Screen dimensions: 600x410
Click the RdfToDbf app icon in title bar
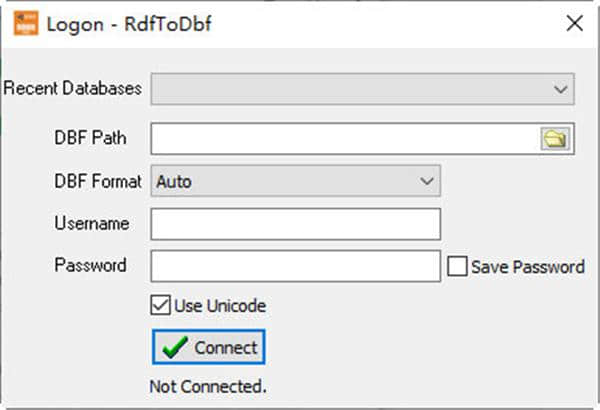[x=24, y=23]
